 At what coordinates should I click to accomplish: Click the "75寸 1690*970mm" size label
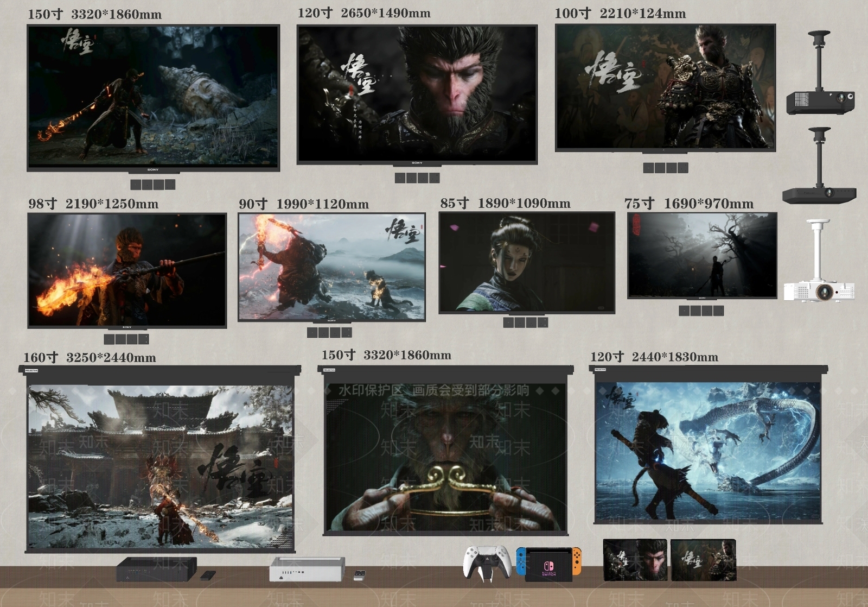[x=689, y=204]
